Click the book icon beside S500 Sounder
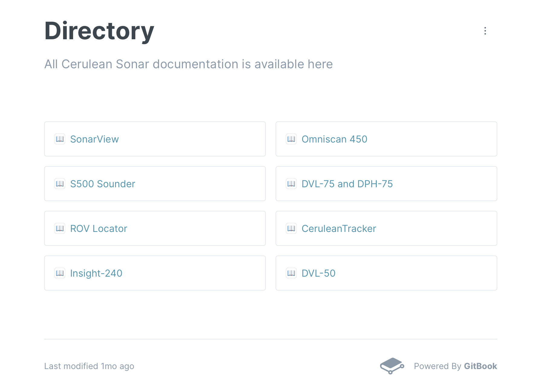 [x=60, y=184]
